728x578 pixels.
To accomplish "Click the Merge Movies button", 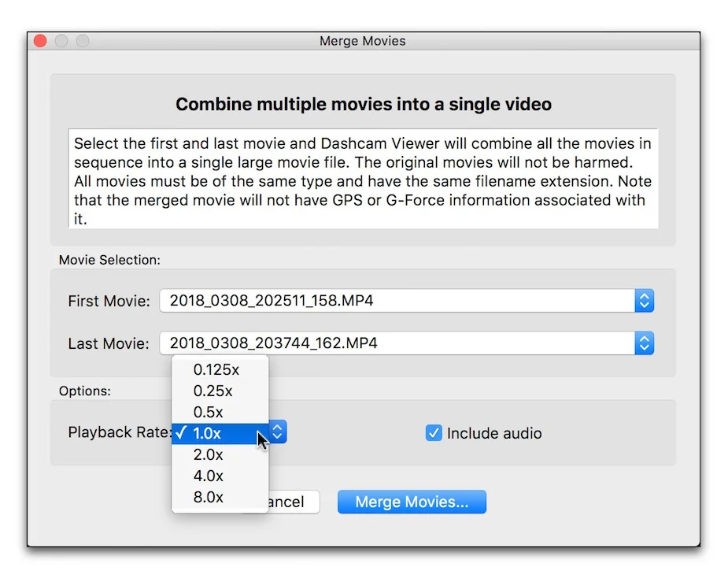I will [412, 502].
